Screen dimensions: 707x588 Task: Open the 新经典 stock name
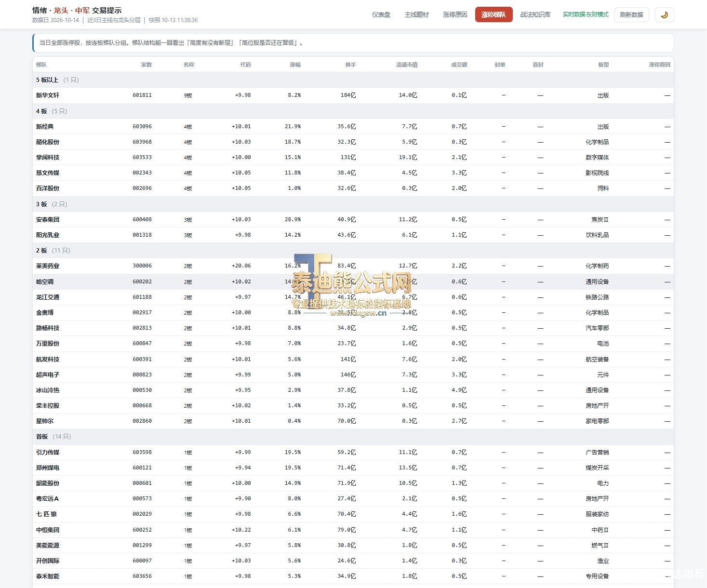coord(45,127)
